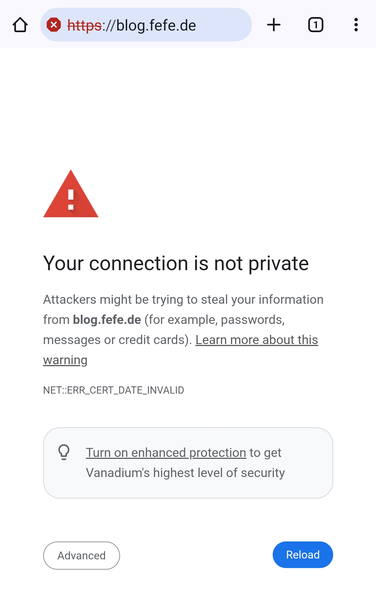Tap the Home icon in the toolbar
The width and height of the screenshot is (376, 612).
click(20, 25)
